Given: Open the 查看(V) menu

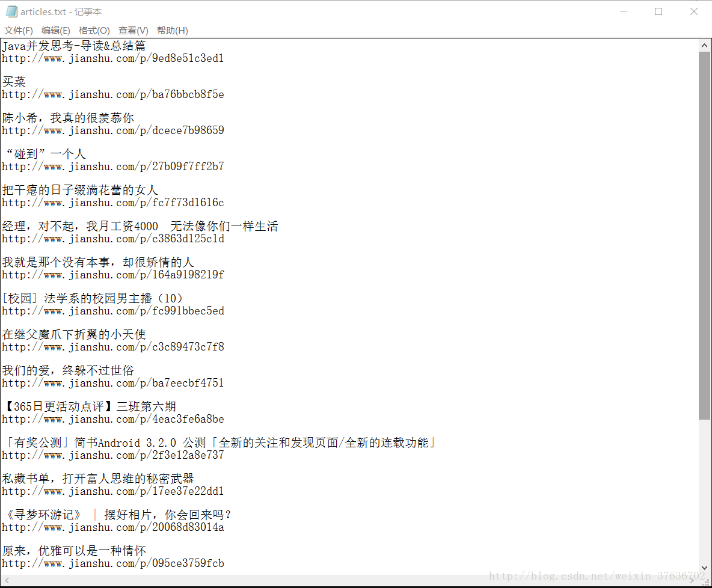Looking at the screenshot, I should (x=132, y=30).
